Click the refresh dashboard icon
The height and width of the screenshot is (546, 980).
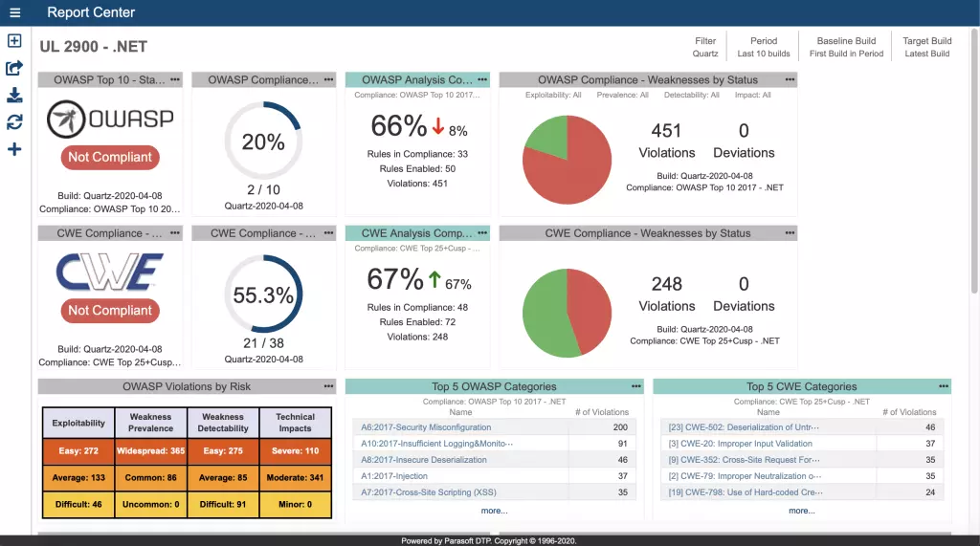click(x=14, y=122)
